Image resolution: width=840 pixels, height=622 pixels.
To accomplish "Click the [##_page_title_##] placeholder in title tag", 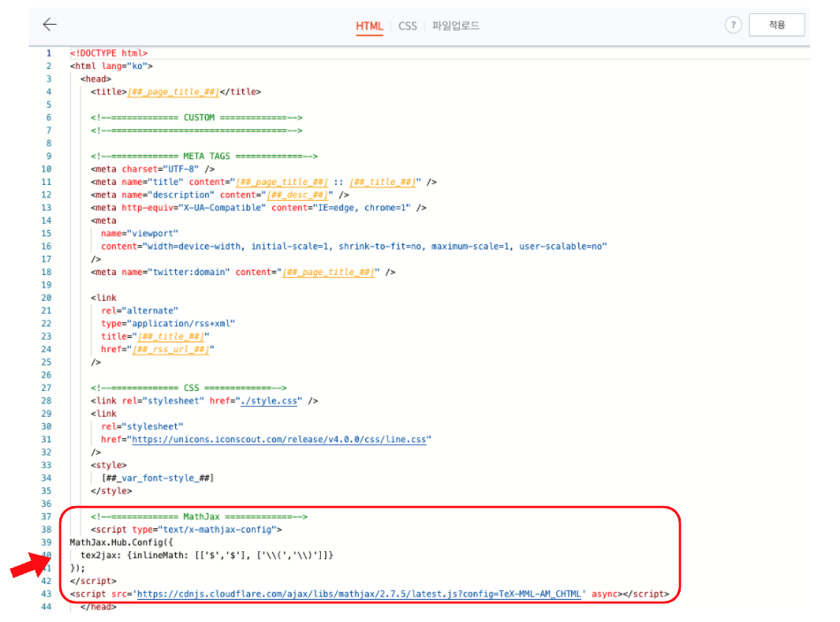I will point(173,92).
